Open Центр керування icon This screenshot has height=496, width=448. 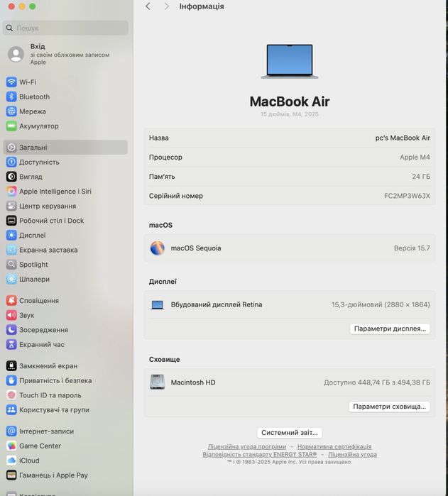click(x=11, y=206)
